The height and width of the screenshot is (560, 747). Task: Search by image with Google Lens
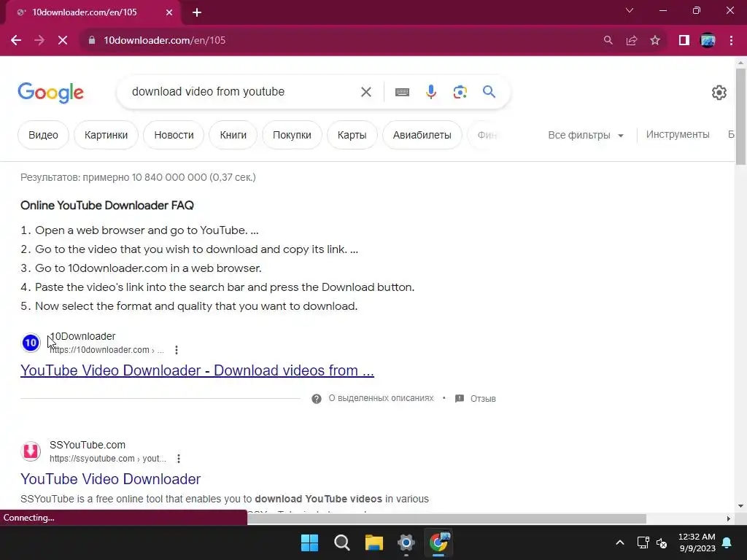click(460, 92)
